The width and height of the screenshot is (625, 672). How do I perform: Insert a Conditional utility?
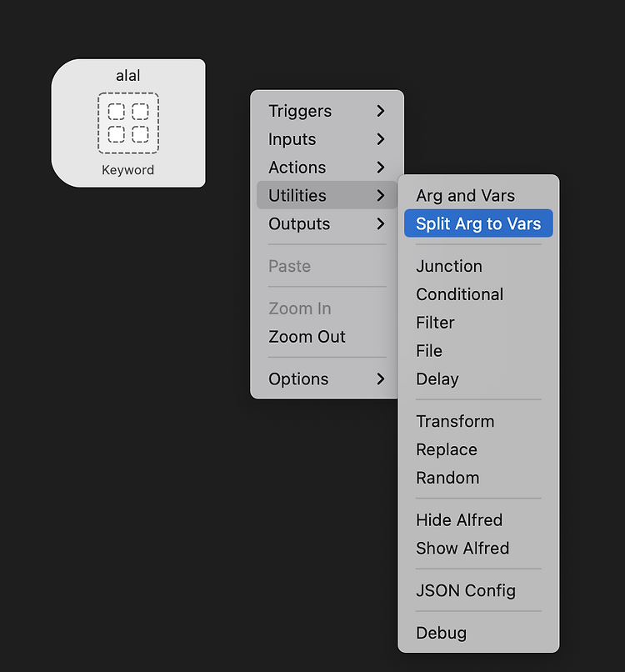pyautogui.click(x=478, y=294)
